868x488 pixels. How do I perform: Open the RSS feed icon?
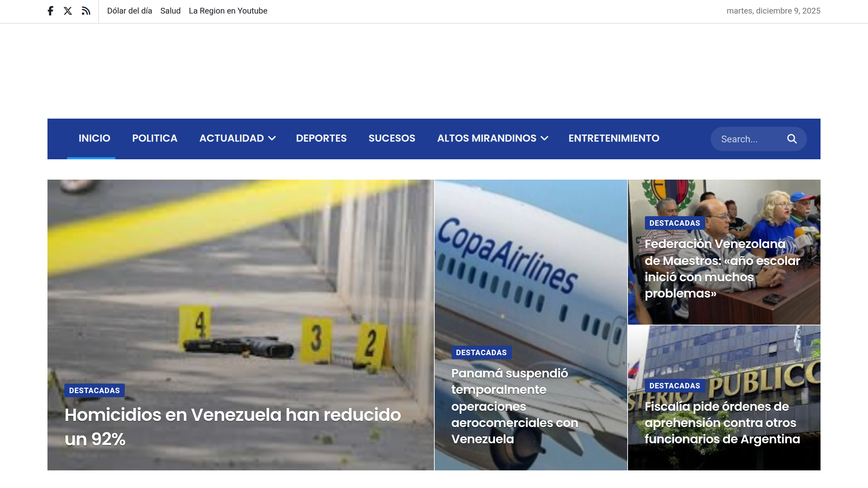coord(86,11)
